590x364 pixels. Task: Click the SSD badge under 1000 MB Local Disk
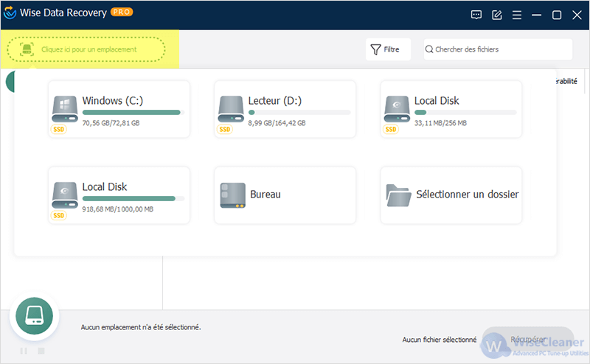tap(58, 215)
